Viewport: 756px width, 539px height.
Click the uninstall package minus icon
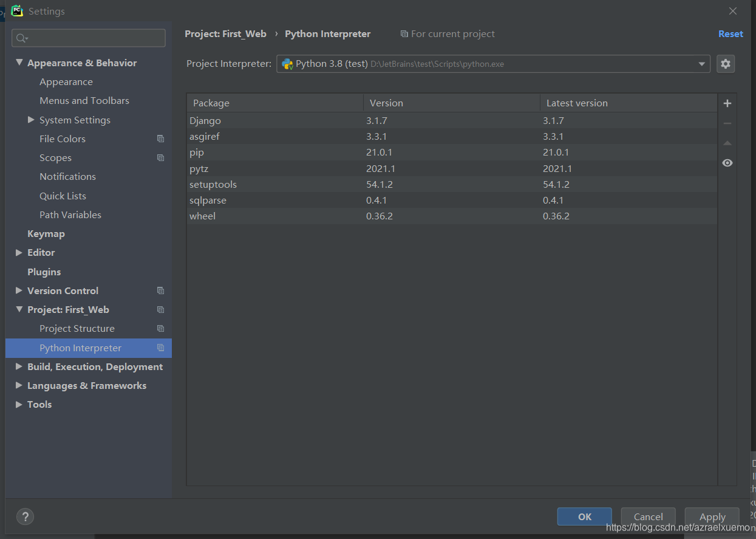click(x=727, y=123)
